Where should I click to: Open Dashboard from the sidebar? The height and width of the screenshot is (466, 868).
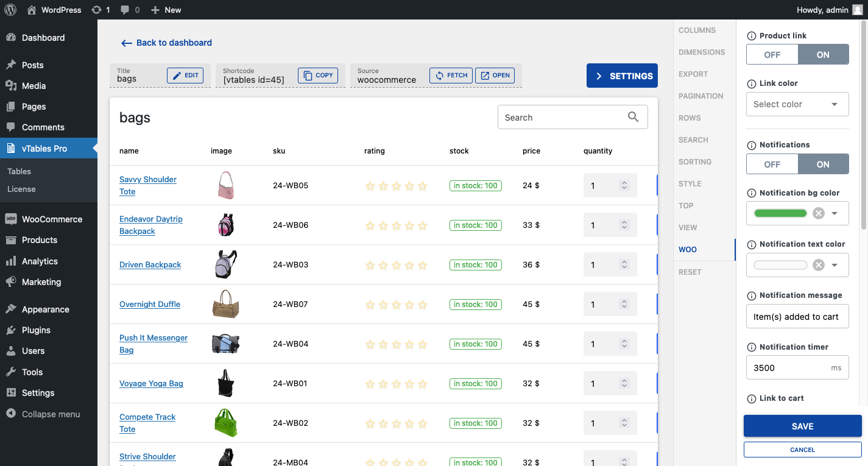43,38
